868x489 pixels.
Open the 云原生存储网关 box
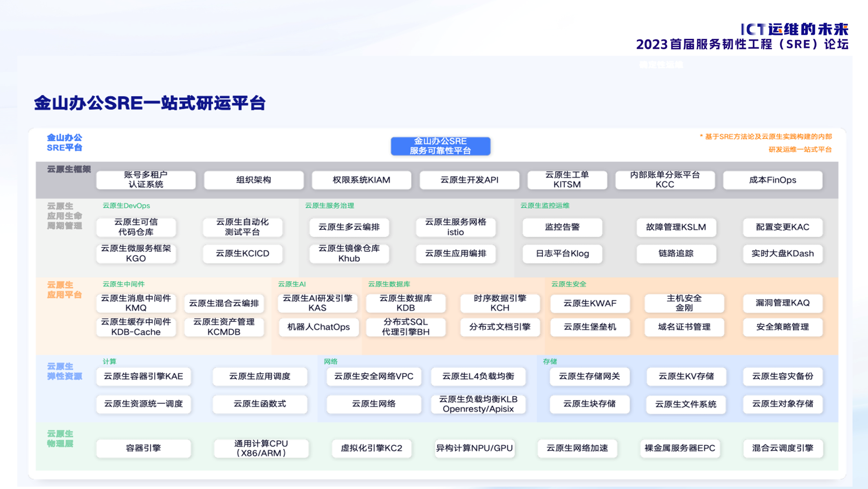(x=589, y=376)
